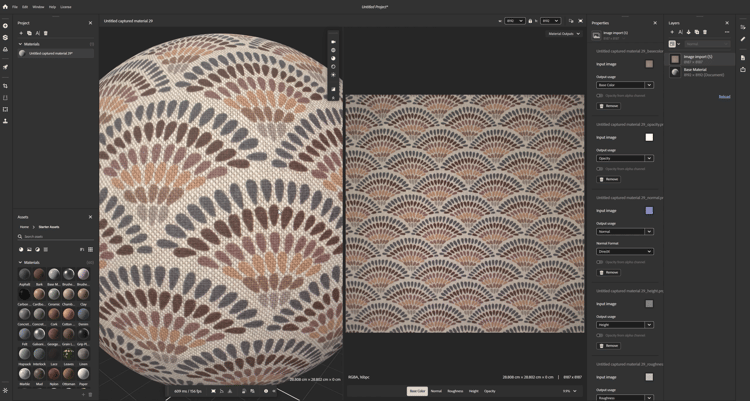Open the Base Color output usage dropdown
Viewport: 750px width, 401px height.
[624, 85]
